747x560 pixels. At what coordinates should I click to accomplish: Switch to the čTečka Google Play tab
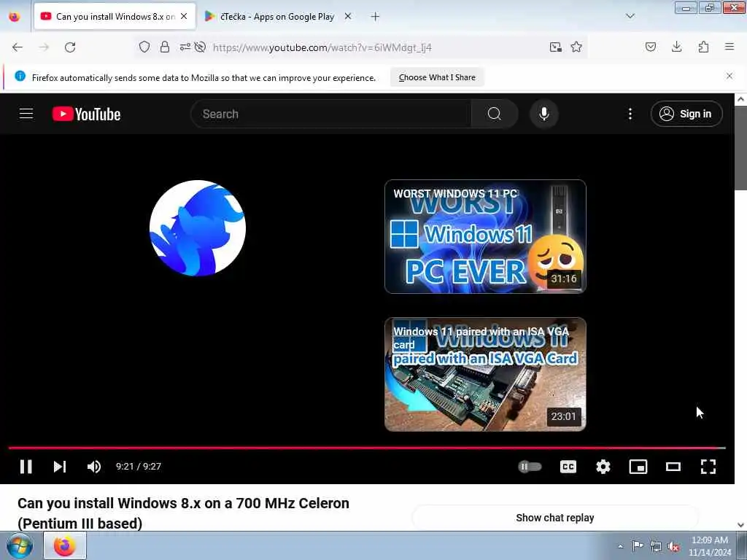click(x=276, y=17)
